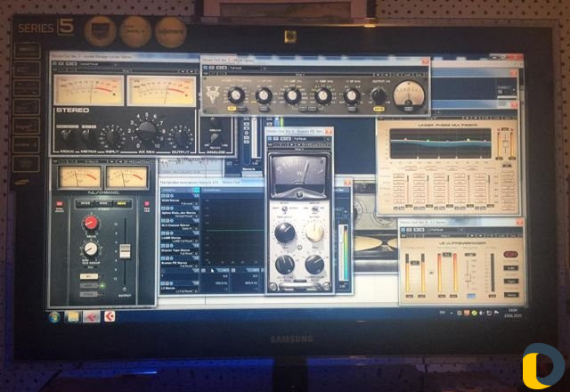
Task: Toggle the red IDR button on L2 Ultramaximizer
Action: point(510,255)
